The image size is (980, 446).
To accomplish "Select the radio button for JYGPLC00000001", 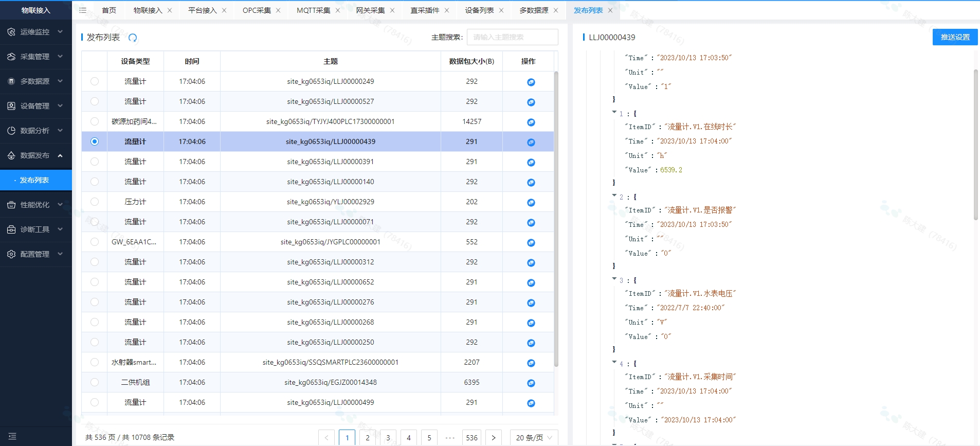I will point(95,242).
